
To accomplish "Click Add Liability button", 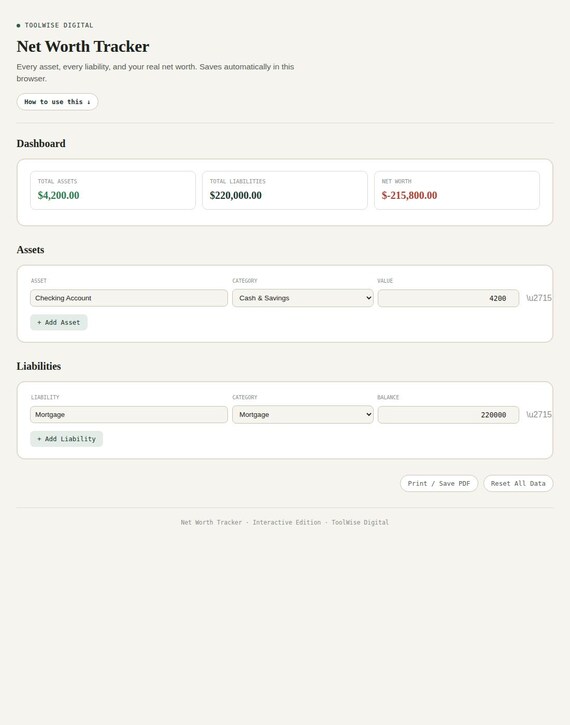I will point(67,439).
